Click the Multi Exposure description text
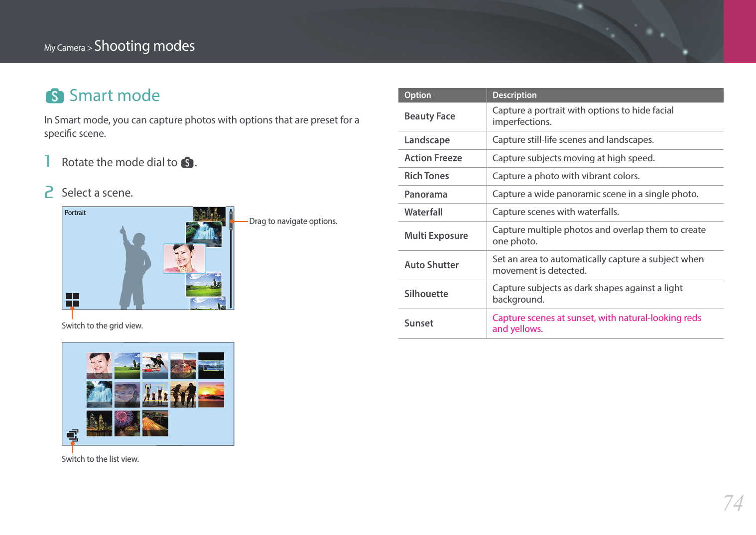Image resolution: width=756 pixels, height=535 pixels. pos(599,235)
